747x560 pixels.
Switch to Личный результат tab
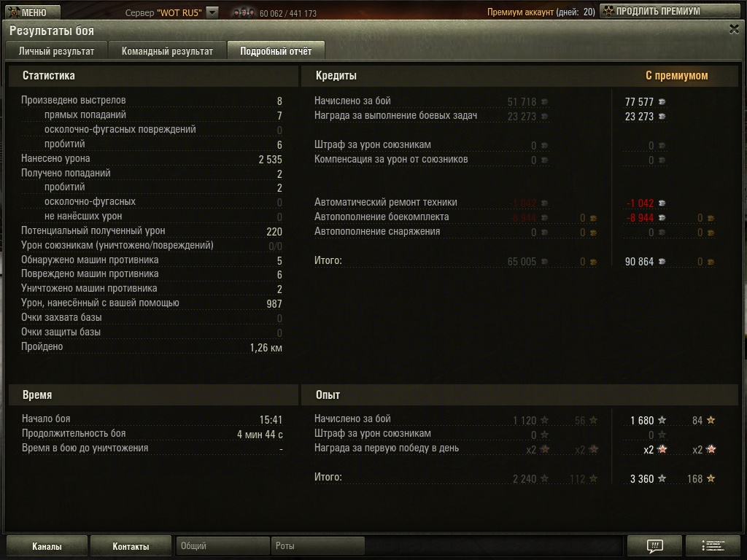coord(56,51)
